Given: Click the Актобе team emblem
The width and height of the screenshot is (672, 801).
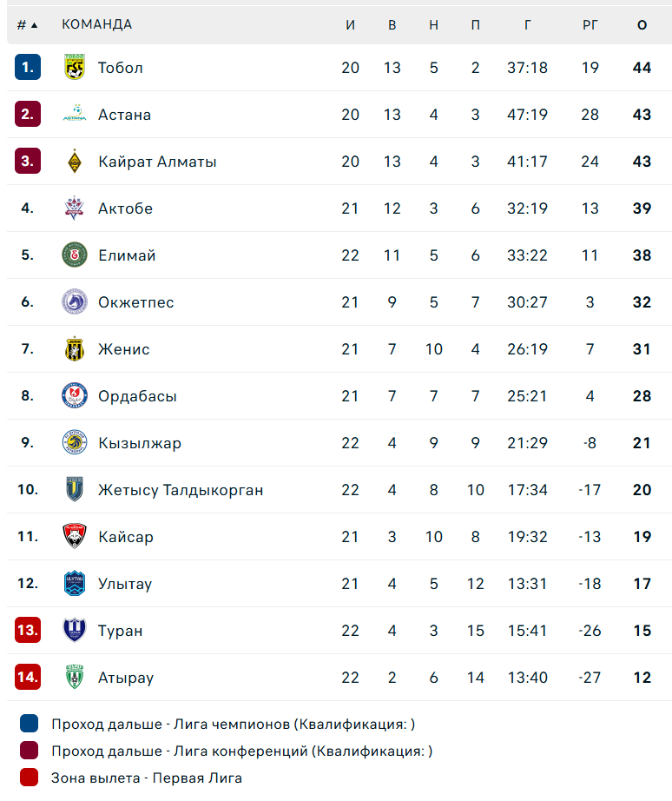Looking at the screenshot, I should point(75,208).
